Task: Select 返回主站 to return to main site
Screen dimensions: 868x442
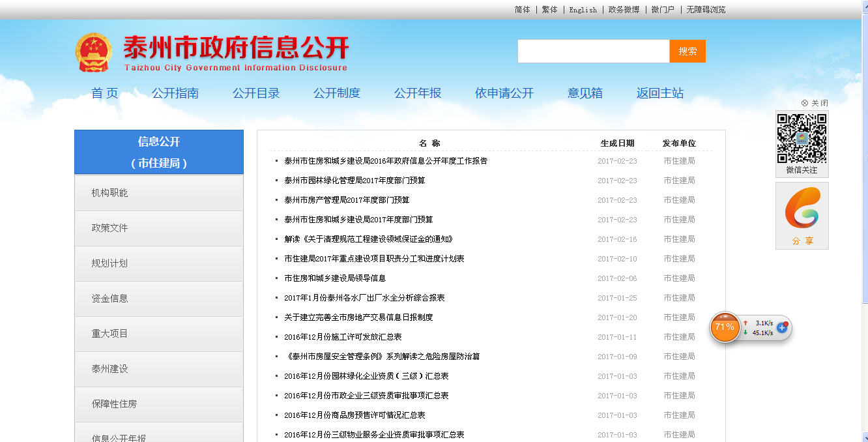Action: pyautogui.click(x=659, y=93)
